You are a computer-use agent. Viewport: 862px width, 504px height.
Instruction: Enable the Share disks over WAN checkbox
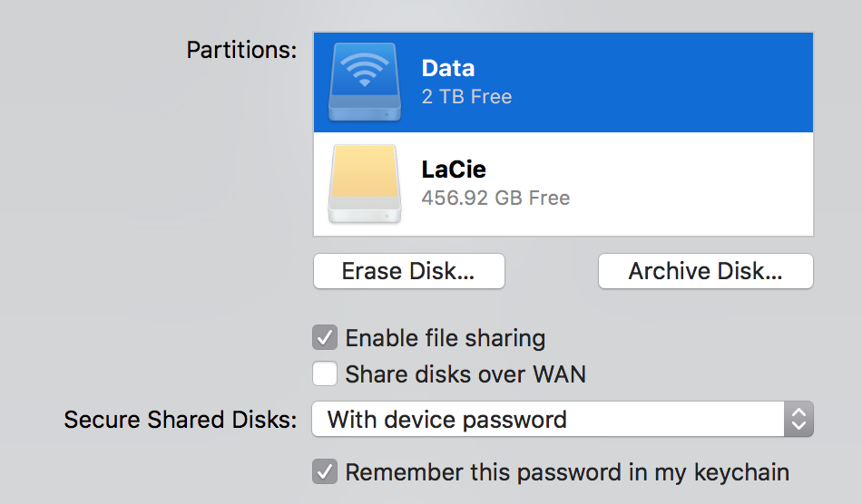point(325,373)
